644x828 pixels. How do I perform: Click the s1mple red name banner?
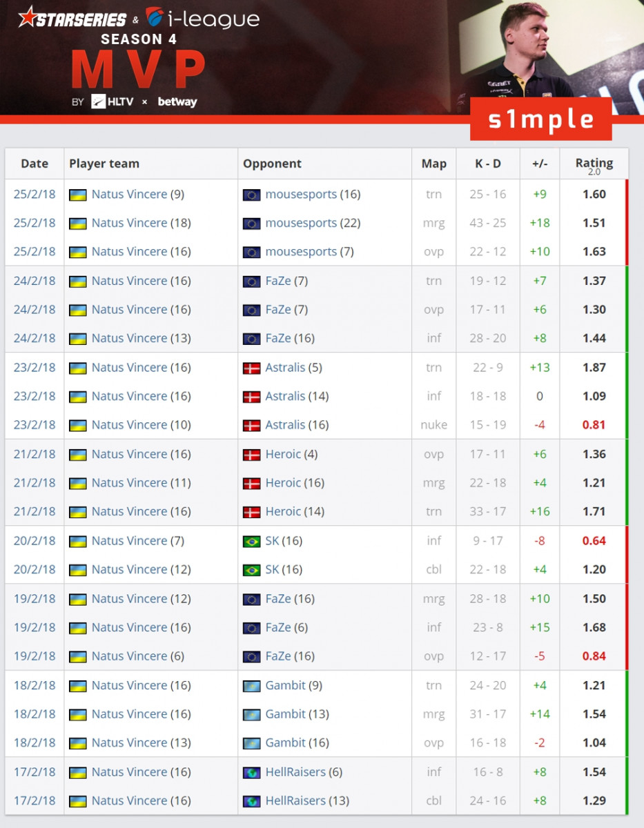pos(540,119)
